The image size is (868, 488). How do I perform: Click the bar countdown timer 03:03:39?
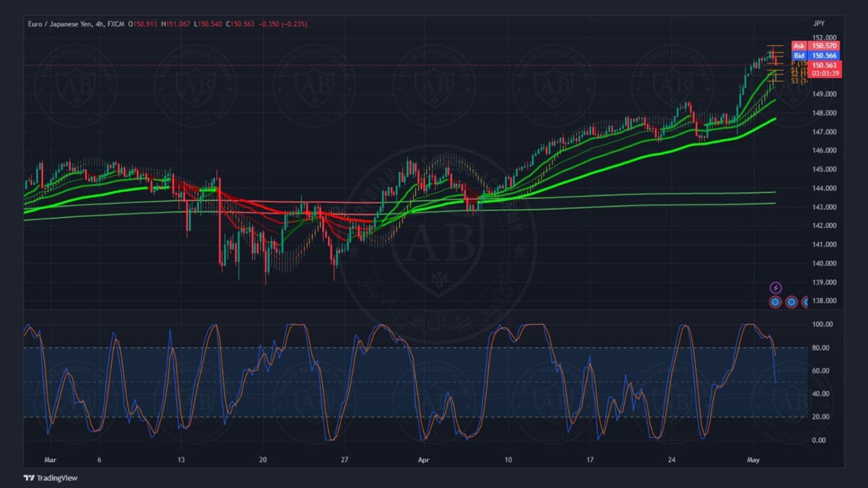pos(825,73)
